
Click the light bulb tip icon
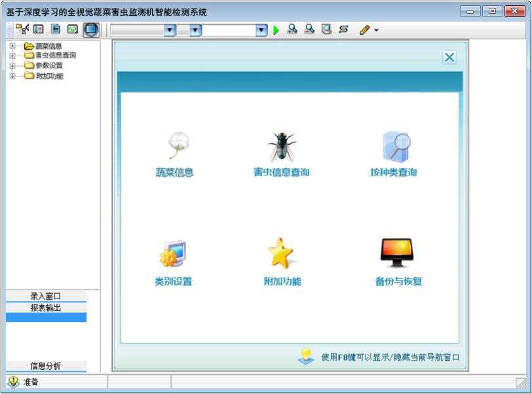(x=306, y=356)
